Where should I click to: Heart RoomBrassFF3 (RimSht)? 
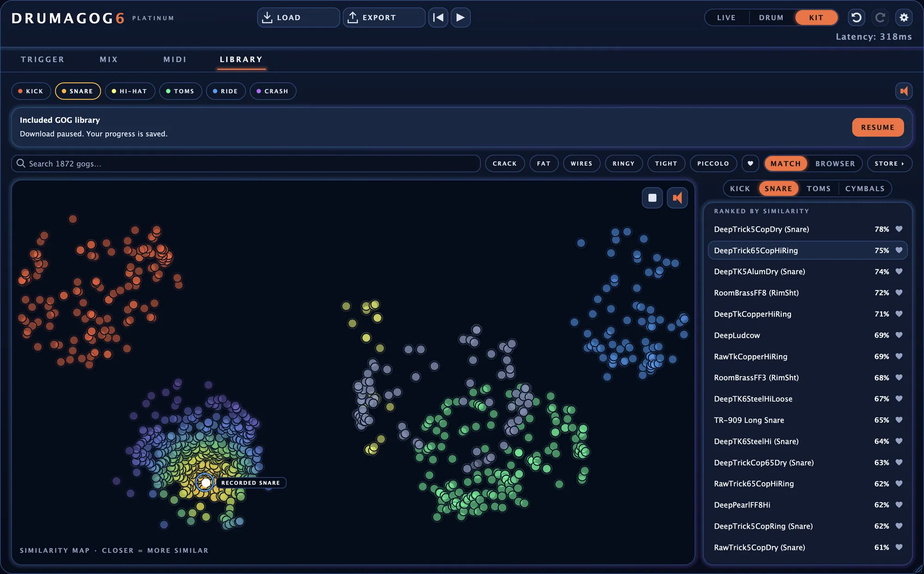pos(899,378)
